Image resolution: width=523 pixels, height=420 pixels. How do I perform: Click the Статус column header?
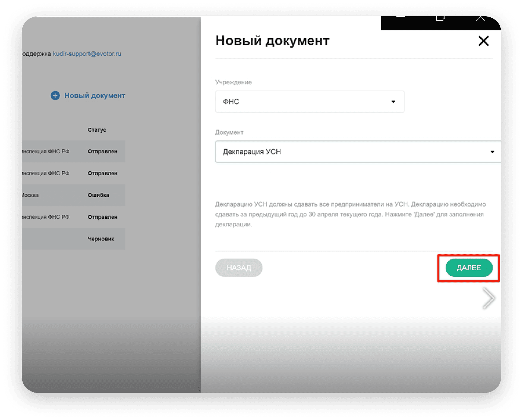(97, 130)
